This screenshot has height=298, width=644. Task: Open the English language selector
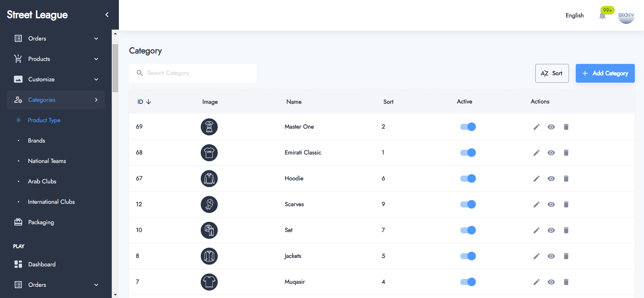(574, 16)
